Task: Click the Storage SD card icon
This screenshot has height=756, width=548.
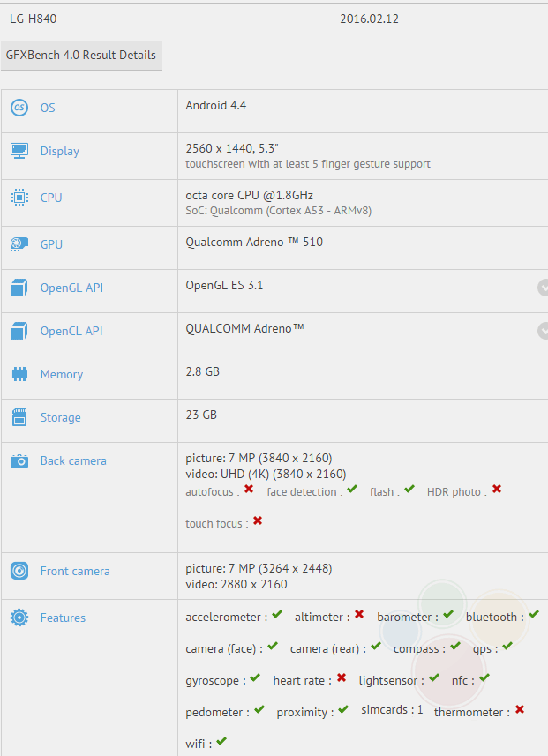Action: pos(19,417)
